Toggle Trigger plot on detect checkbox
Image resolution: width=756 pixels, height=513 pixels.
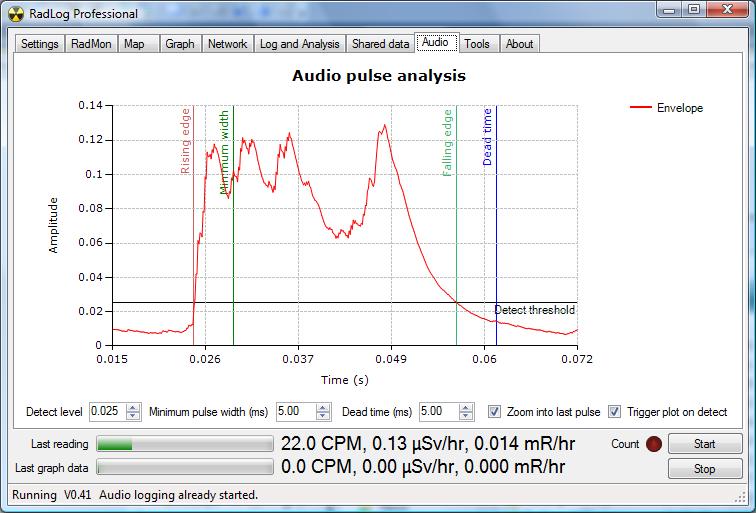[x=615, y=412]
